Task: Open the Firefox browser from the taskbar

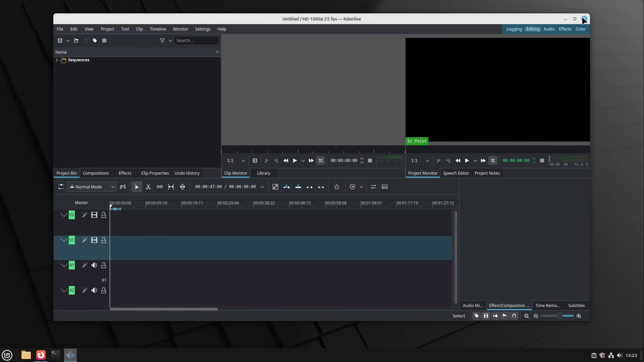Action: coord(41,355)
